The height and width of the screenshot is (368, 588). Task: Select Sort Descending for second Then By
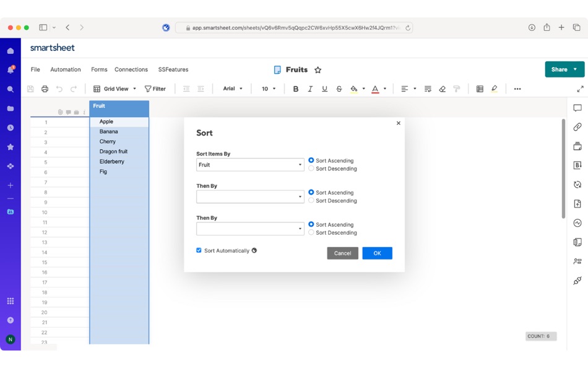pos(311,232)
